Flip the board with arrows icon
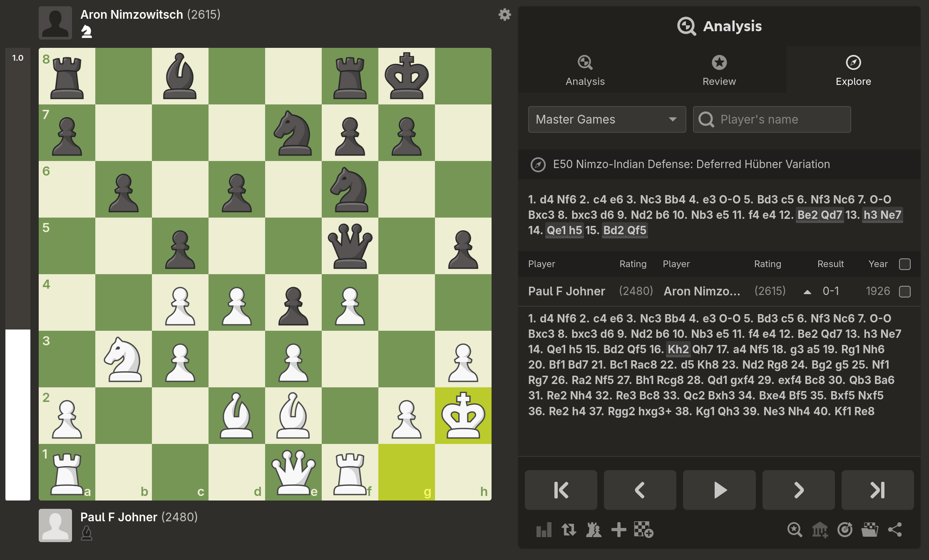 (569, 530)
